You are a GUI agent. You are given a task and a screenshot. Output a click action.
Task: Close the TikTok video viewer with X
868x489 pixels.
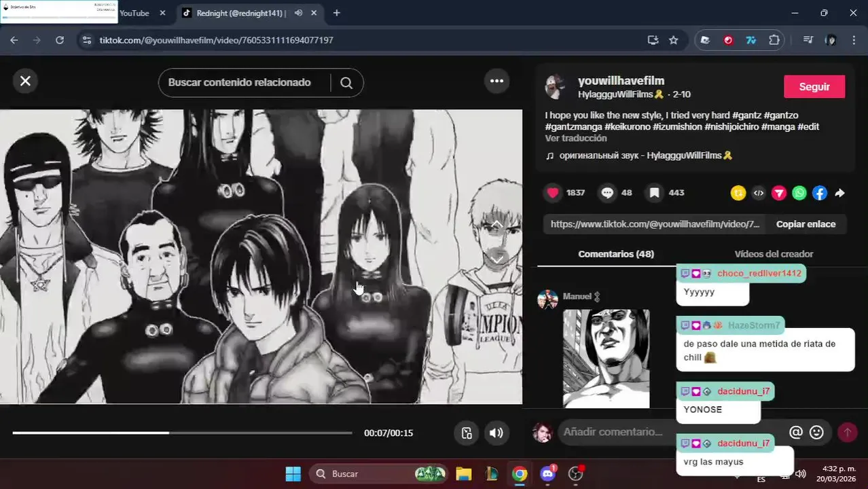point(25,81)
